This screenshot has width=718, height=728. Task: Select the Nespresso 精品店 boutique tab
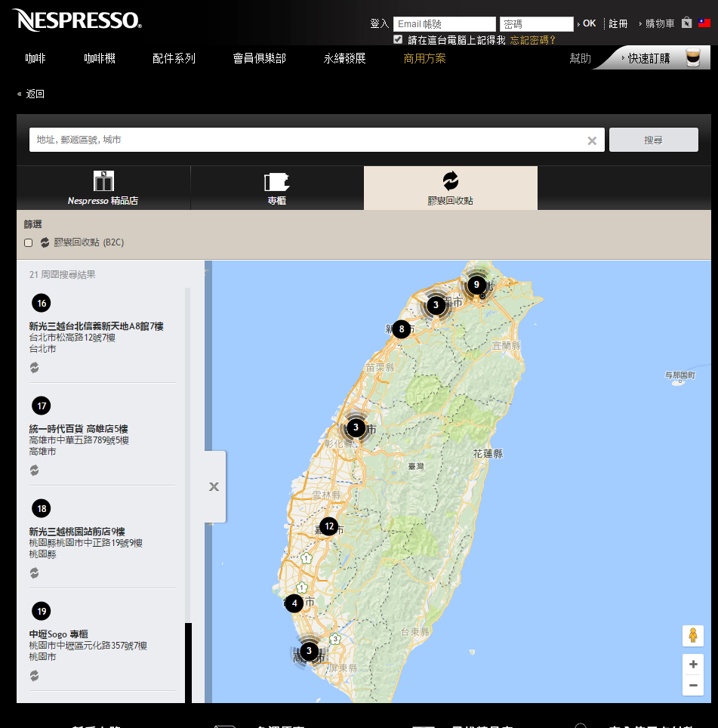pos(103,188)
